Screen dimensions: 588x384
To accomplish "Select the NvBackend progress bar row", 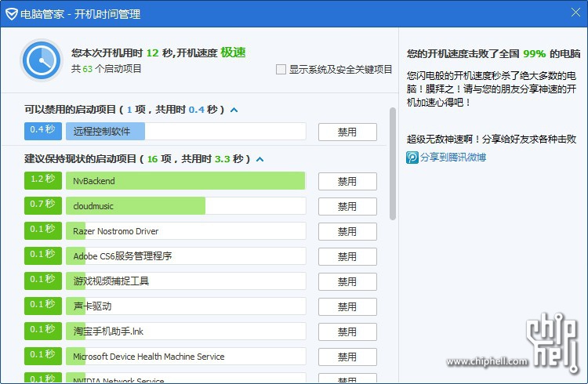I will pos(186,181).
